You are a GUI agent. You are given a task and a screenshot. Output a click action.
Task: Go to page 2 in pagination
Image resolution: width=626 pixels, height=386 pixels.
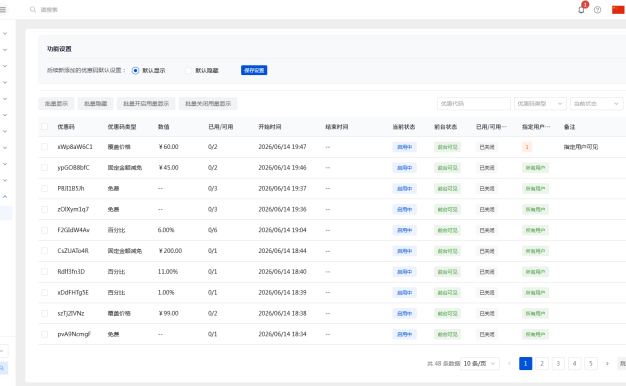coord(542,363)
